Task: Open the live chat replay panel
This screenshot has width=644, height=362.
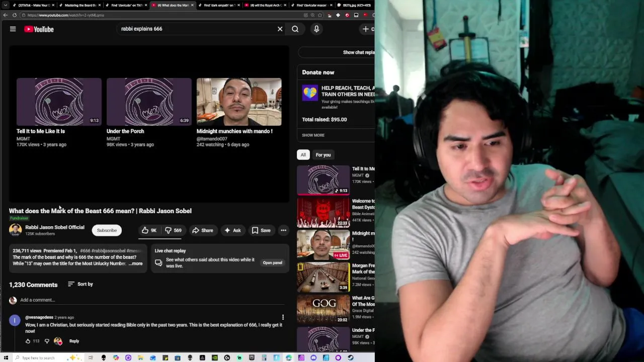Action: [272, 262]
